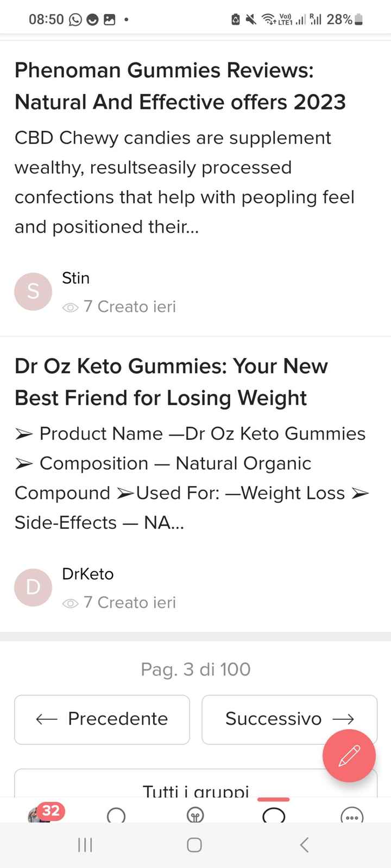Open the Dr Oz Keto Gummies post

(x=171, y=382)
